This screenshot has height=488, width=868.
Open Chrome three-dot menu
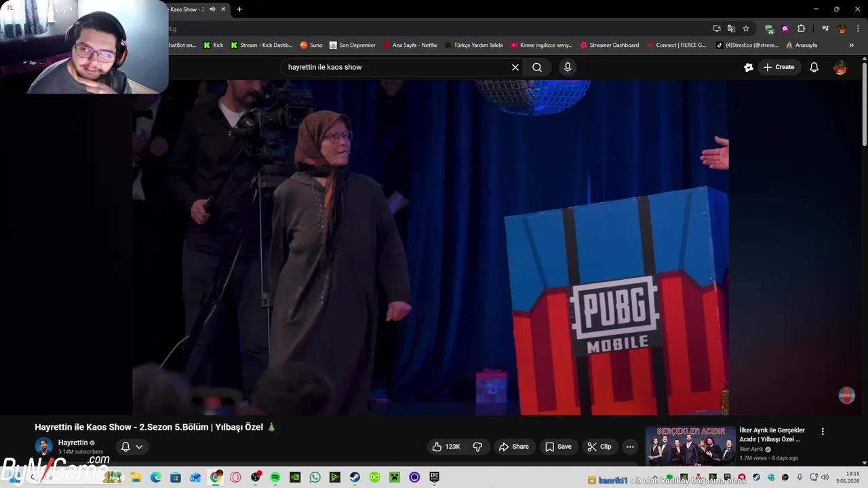point(857,28)
